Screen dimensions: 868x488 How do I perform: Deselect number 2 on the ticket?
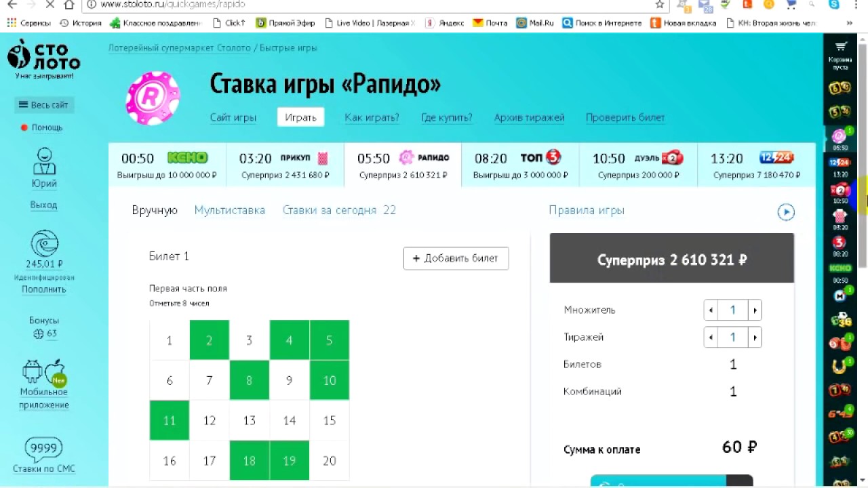coord(210,340)
